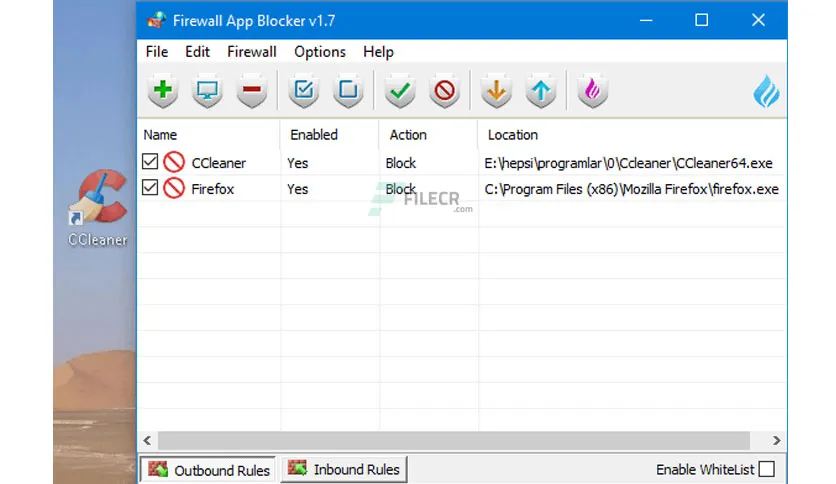Click the horizontal scrollbar thumb
The width and height of the screenshot is (836, 484).
point(454,440)
